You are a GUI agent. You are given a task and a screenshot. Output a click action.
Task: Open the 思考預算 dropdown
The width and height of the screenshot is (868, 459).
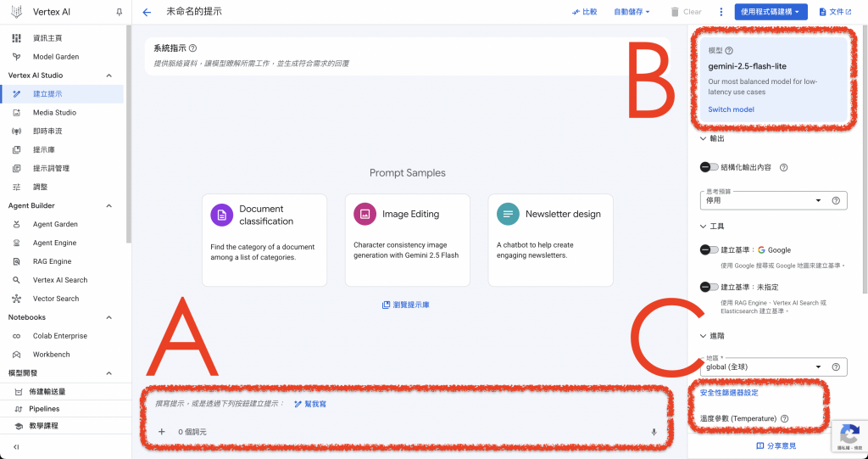(773, 201)
